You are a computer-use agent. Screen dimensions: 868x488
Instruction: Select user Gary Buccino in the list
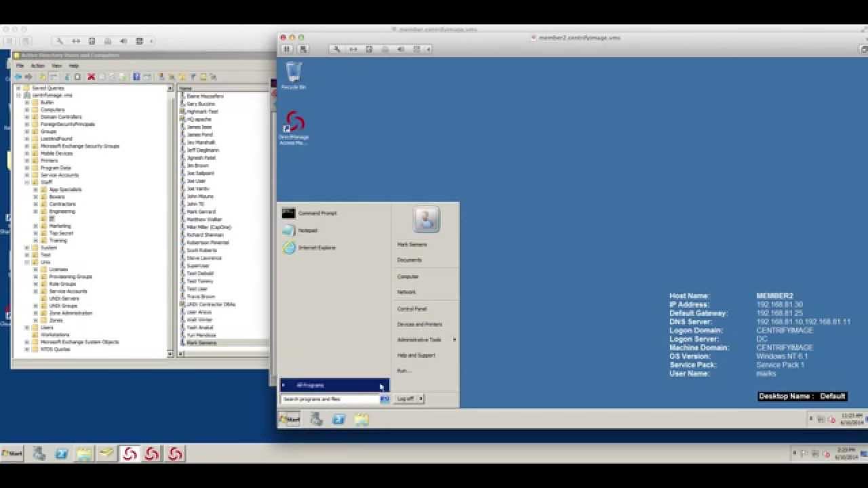point(201,104)
